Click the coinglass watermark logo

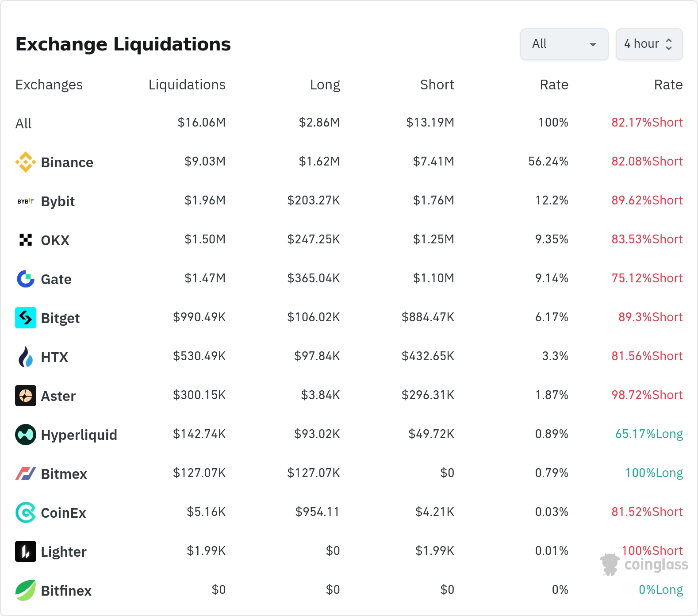click(x=644, y=564)
